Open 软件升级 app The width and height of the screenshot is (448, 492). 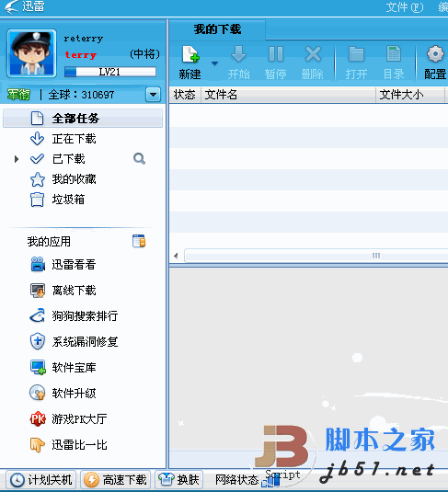pos(75,394)
